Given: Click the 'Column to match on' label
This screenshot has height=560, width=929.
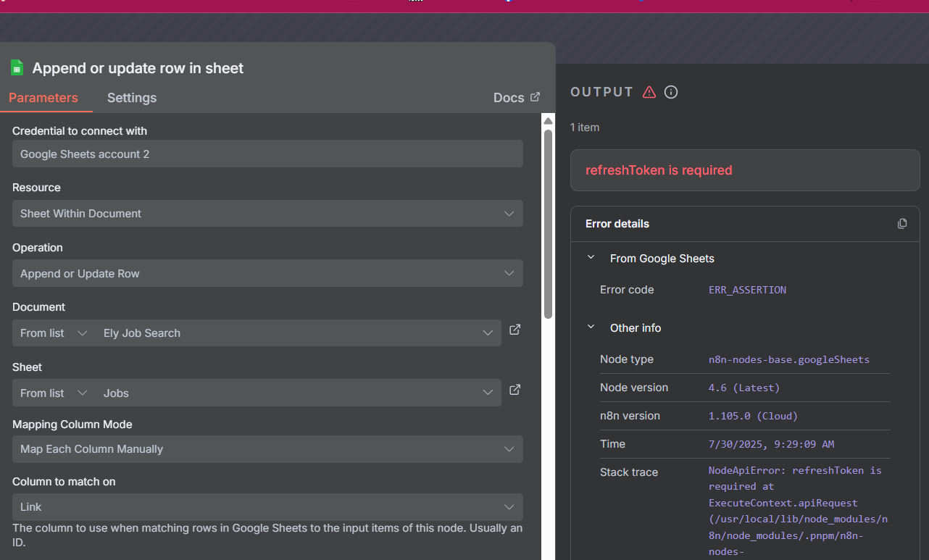Looking at the screenshot, I should point(64,482).
